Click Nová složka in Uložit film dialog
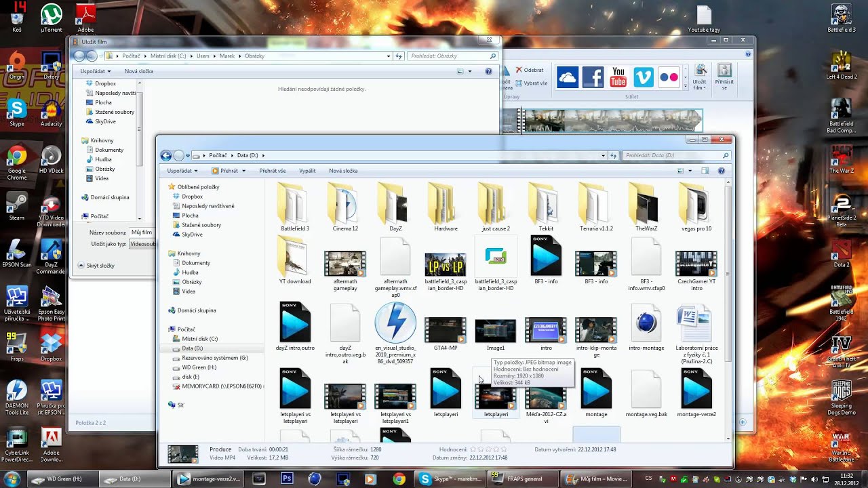Viewport: 868px width, 488px height. pyautogui.click(x=139, y=71)
